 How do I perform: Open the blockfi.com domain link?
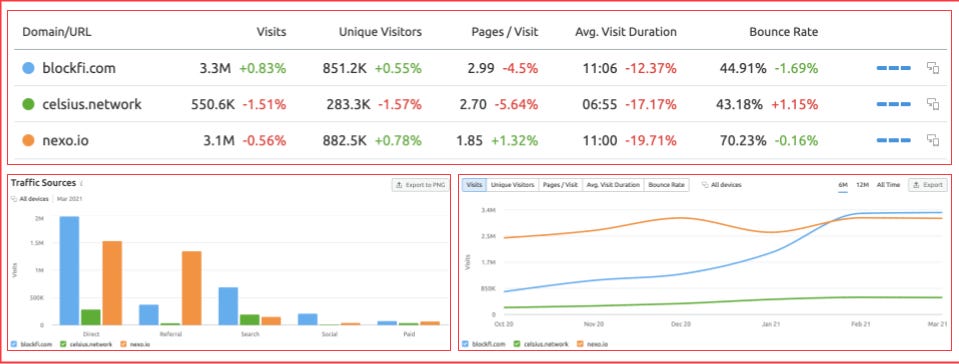[79, 68]
